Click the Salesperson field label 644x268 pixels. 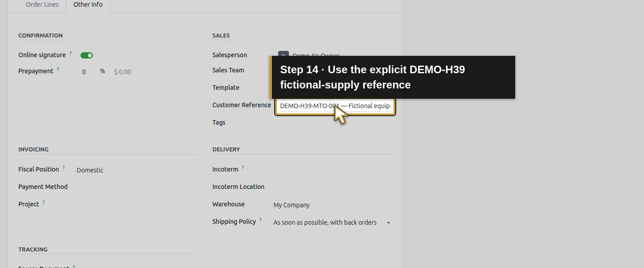[230, 55]
